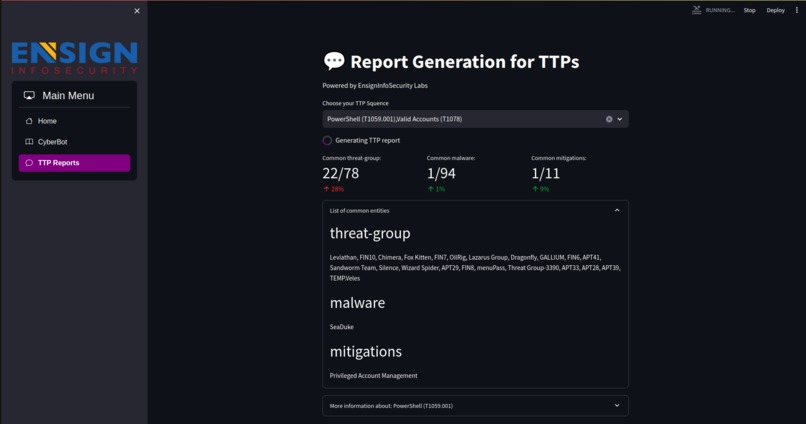The height and width of the screenshot is (424, 806).
Task: Click Privileged Account Management mitigation text
Action: [373, 376]
